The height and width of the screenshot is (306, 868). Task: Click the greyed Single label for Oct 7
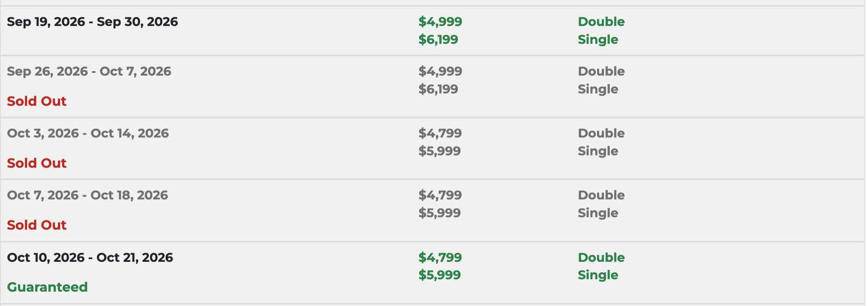(x=598, y=213)
